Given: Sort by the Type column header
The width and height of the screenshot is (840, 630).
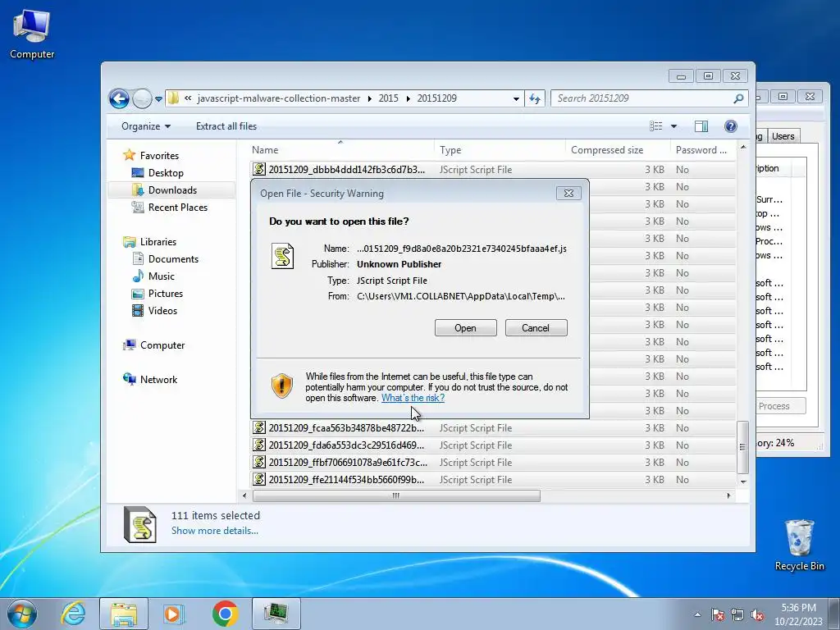Looking at the screenshot, I should [x=500, y=150].
